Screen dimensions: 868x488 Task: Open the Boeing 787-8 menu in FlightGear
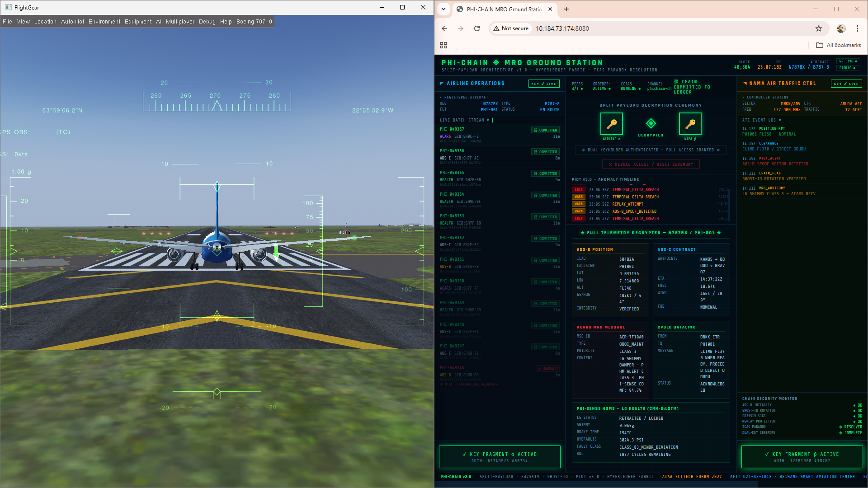point(254,22)
